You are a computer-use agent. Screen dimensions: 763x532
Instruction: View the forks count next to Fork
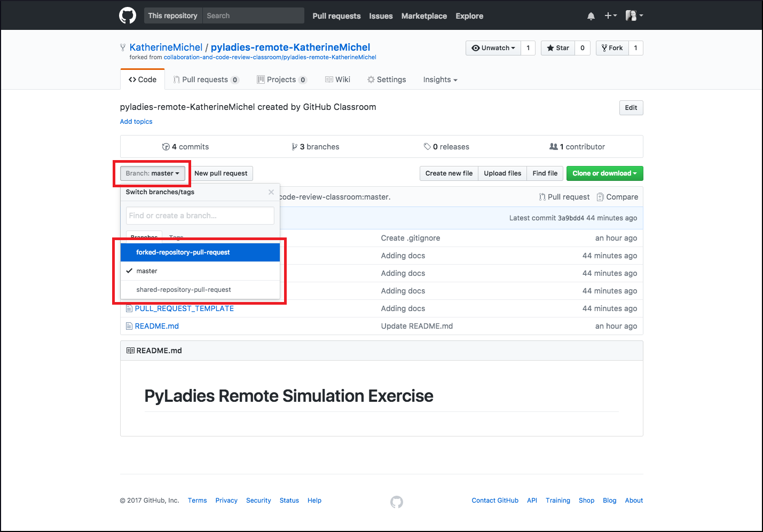point(635,48)
